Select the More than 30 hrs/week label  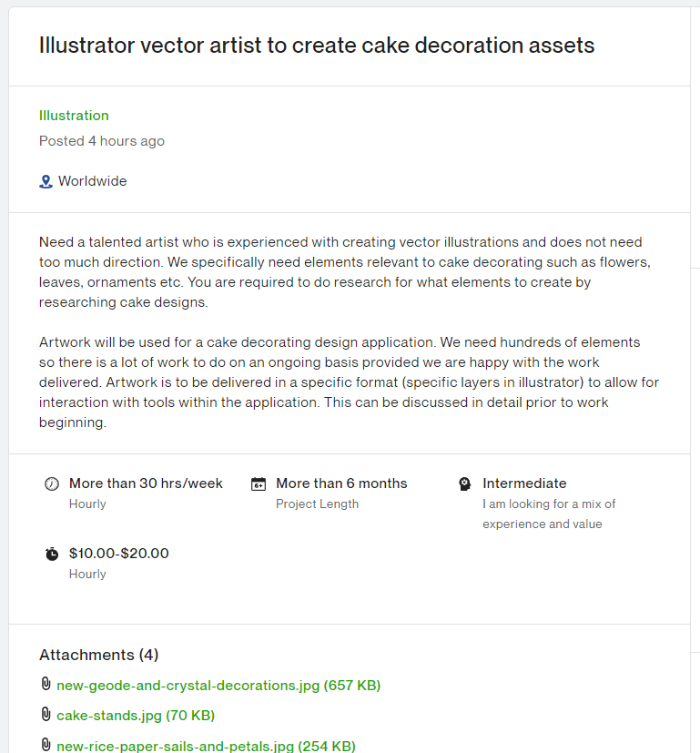146,483
